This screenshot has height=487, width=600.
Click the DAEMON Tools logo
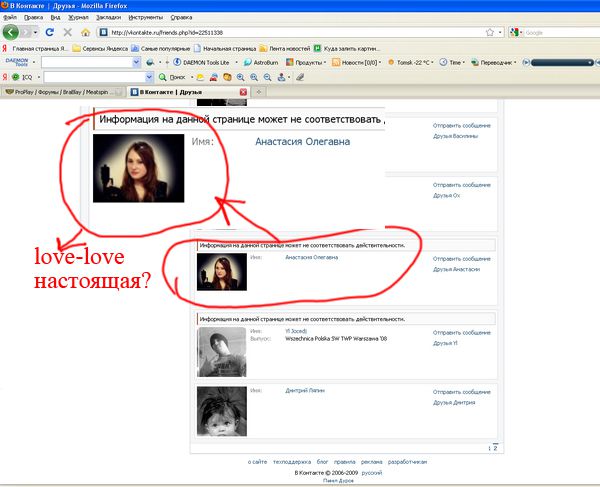tap(16, 62)
